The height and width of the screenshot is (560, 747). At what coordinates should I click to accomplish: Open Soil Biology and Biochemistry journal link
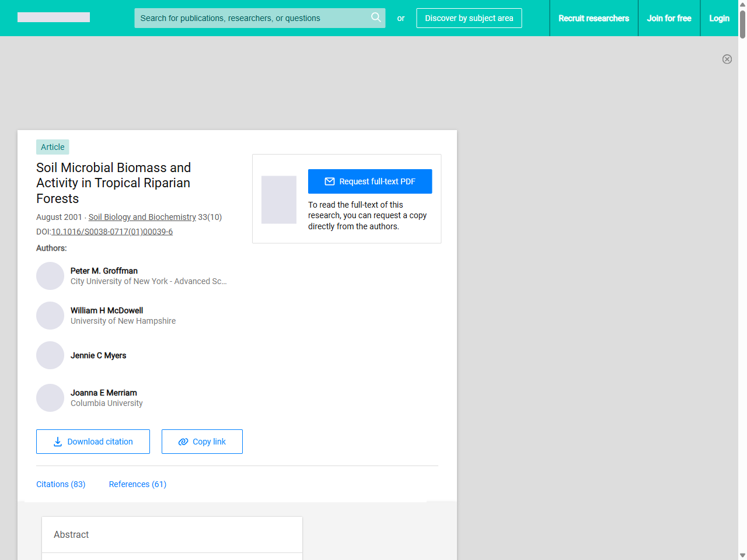pos(142,217)
